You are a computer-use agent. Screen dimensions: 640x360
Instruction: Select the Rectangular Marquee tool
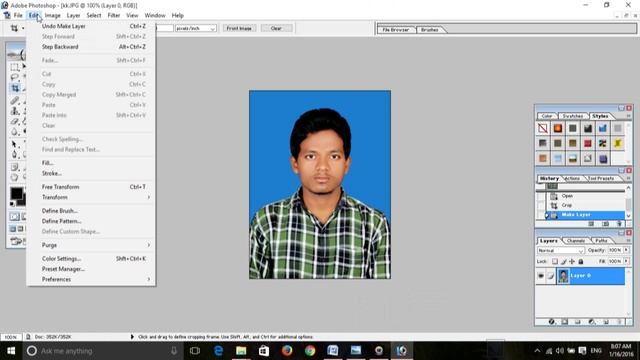(15, 67)
